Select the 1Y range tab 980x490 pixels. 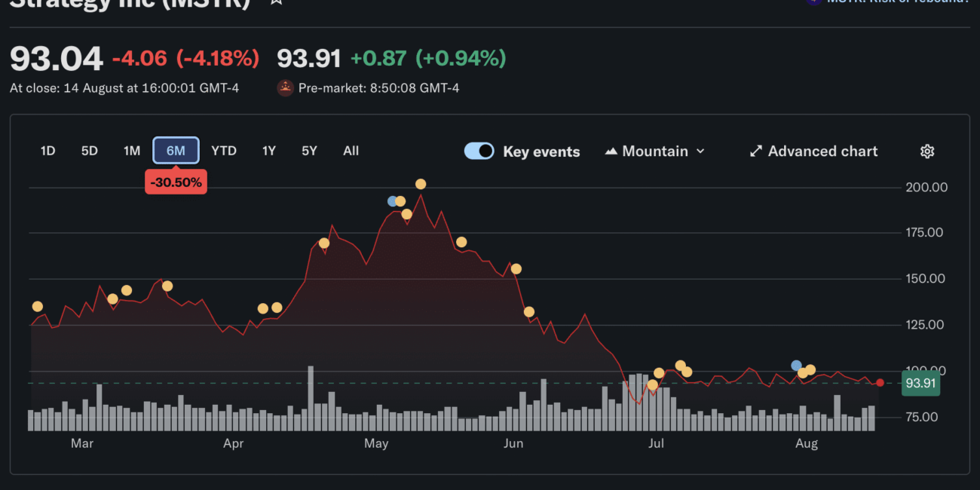(x=269, y=151)
